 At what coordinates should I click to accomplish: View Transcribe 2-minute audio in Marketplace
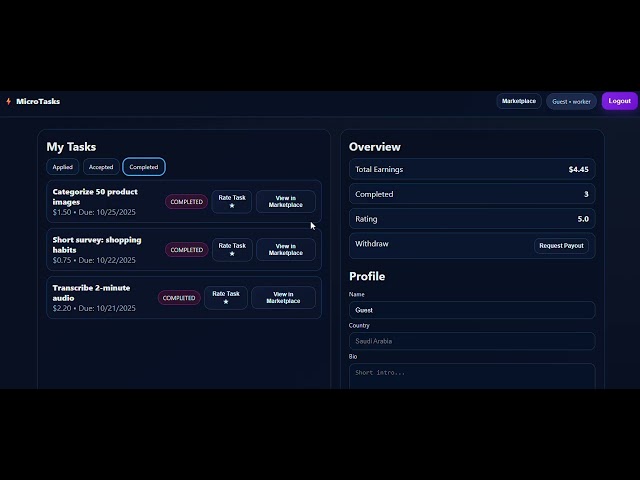[x=283, y=298]
